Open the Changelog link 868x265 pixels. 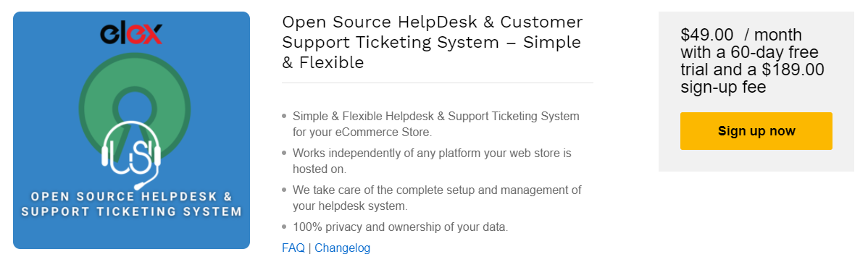pyautogui.click(x=343, y=248)
